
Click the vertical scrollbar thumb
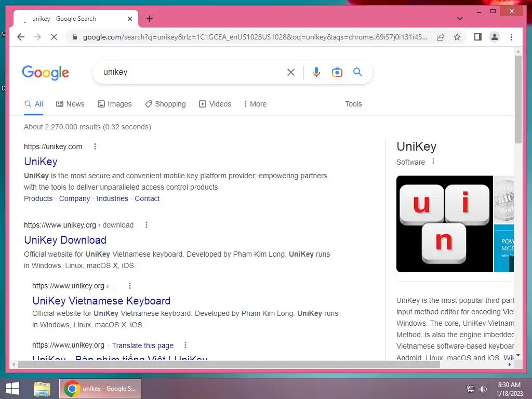[x=518, y=99]
